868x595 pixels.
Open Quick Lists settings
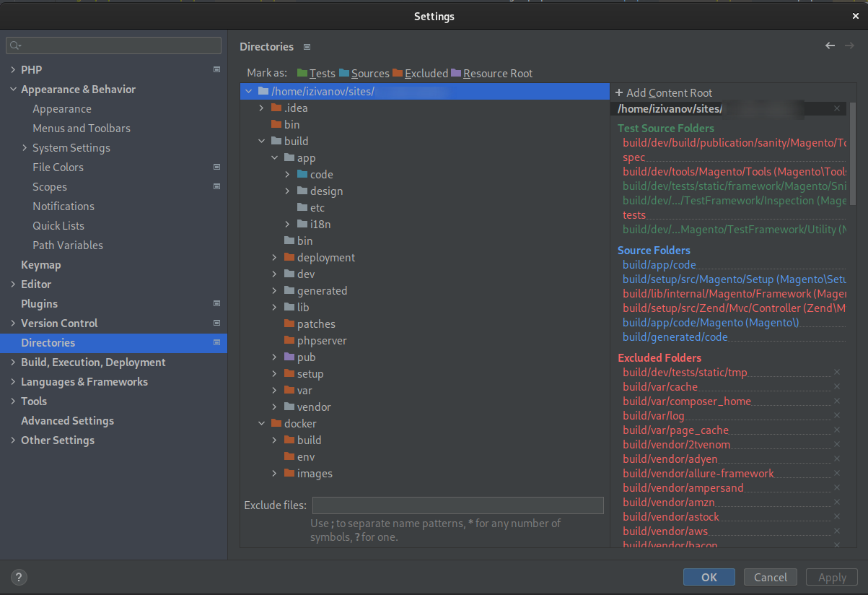coord(58,225)
